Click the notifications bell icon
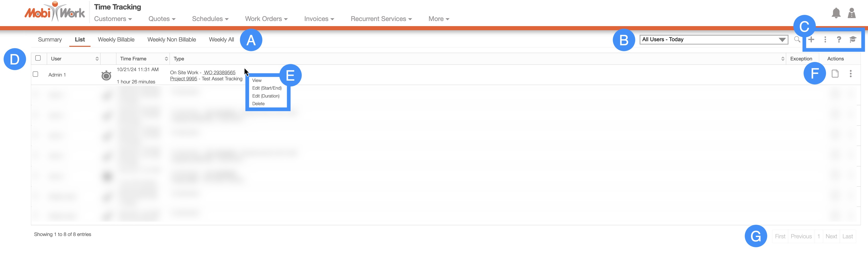This screenshot has width=868, height=258. [x=836, y=13]
